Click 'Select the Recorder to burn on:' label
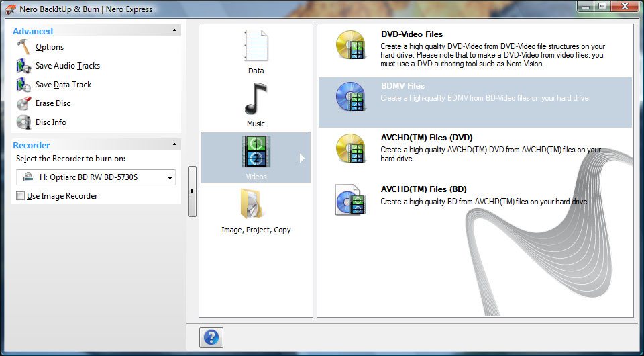 coord(70,159)
